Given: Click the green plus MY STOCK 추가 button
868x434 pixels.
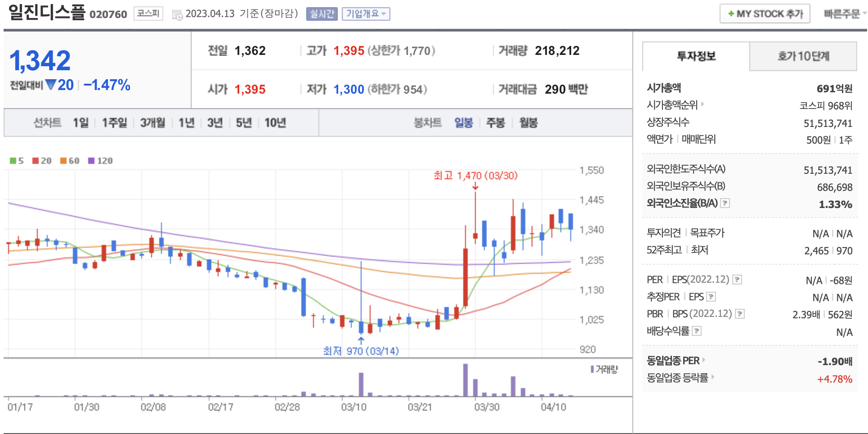Looking at the screenshot, I should click(765, 14).
